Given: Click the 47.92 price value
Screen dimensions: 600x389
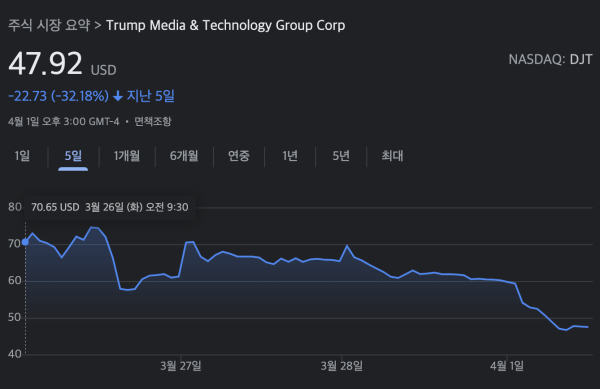Looking at the screenshot, I should coord(45,63).
